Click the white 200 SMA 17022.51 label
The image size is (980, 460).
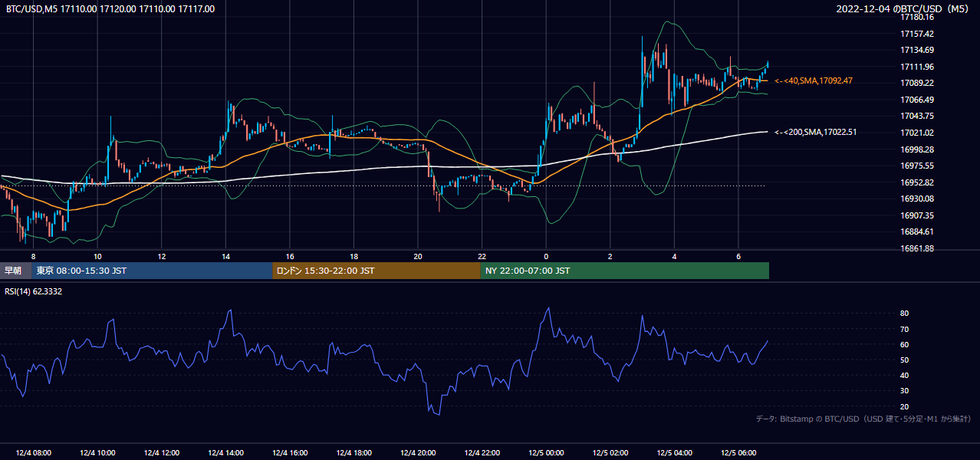pos(815,132)
